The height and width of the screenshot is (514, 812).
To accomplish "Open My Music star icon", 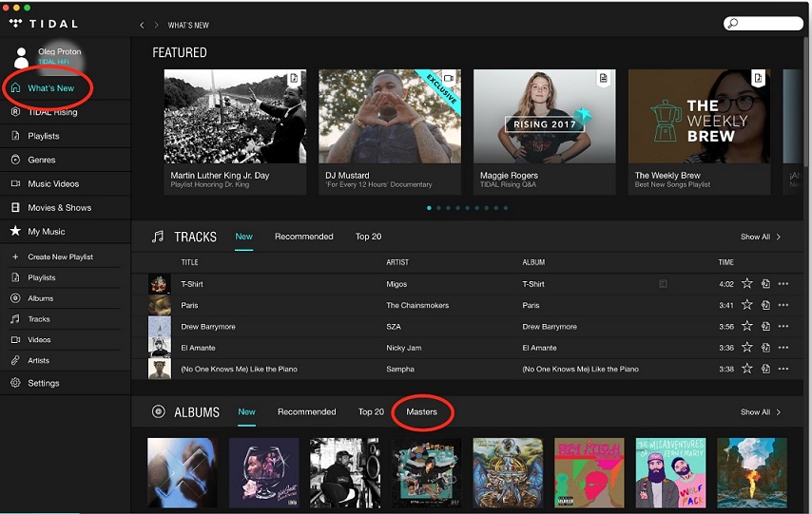I will (x=15, y=231).
